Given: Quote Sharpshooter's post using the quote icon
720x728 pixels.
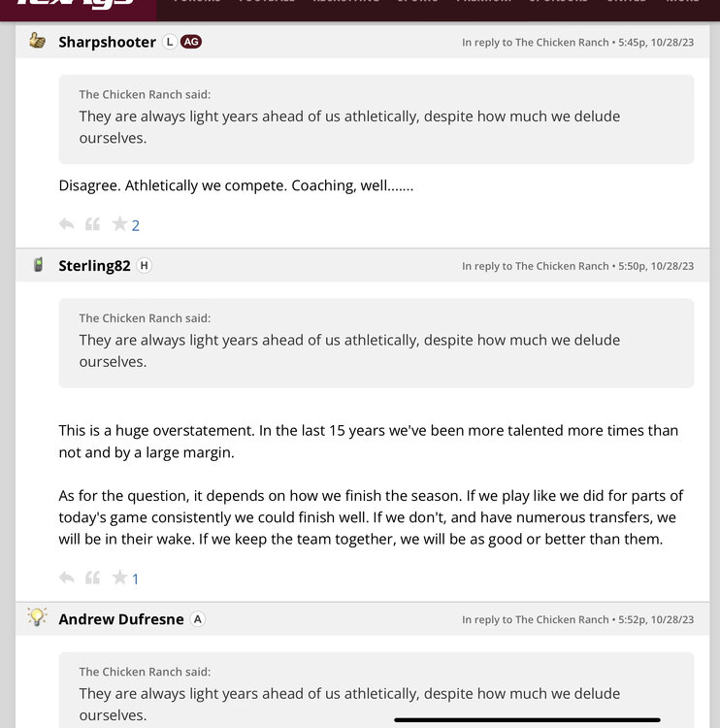Looking at the screenshot, I should point(93,224).
